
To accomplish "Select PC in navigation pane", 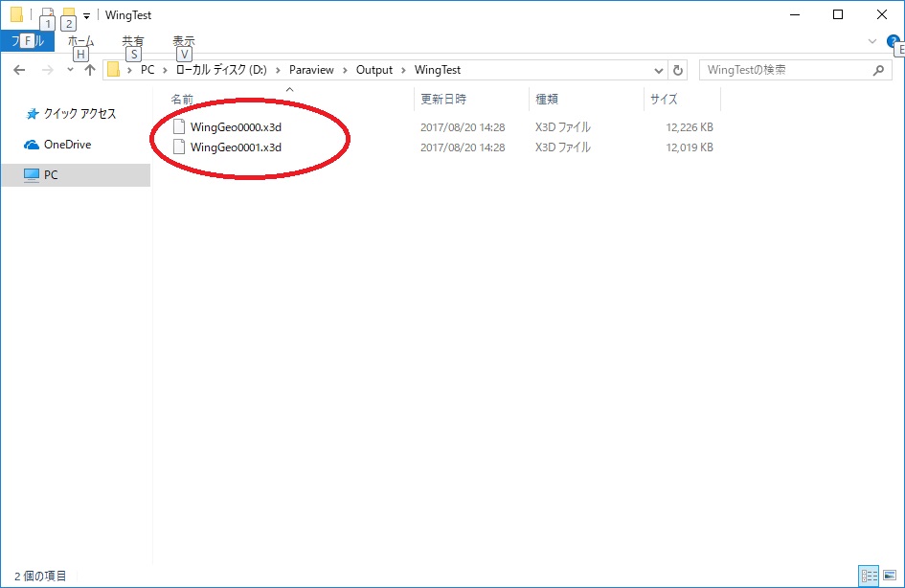I will [x=76, y=175].
